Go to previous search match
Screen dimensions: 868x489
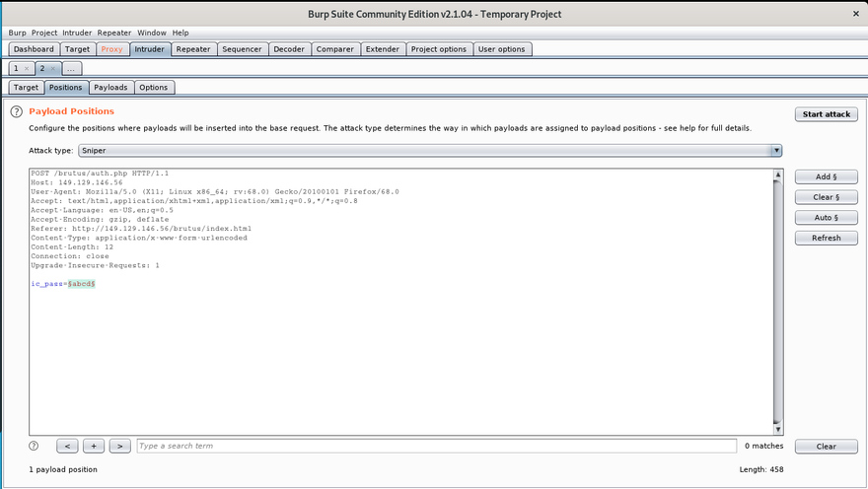67,446
